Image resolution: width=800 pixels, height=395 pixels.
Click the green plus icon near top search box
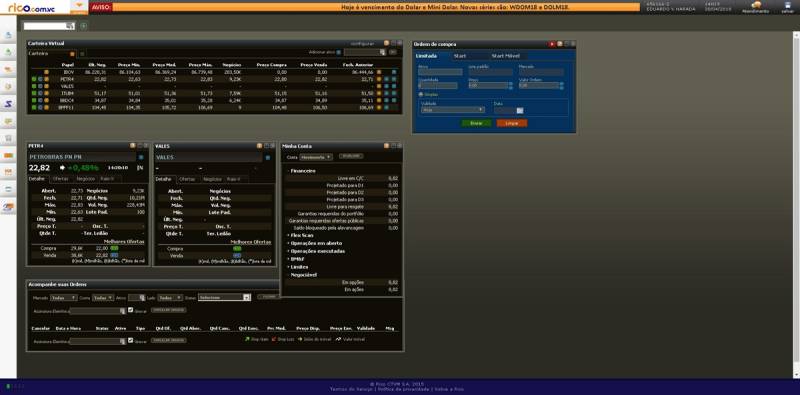[84, 26]
